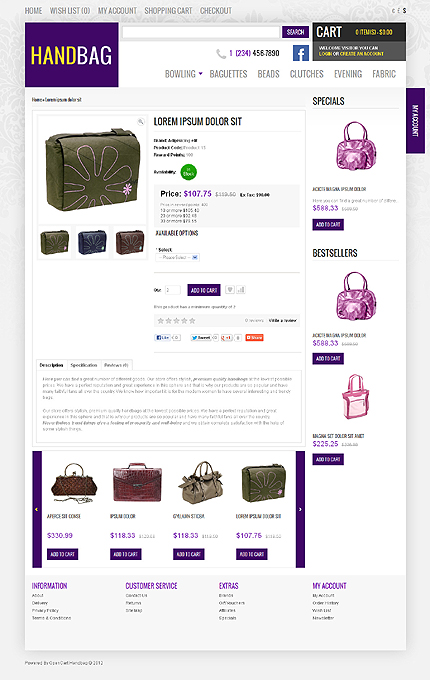Click the search input field
The image size is (430, 680).
tap(201, 32)
